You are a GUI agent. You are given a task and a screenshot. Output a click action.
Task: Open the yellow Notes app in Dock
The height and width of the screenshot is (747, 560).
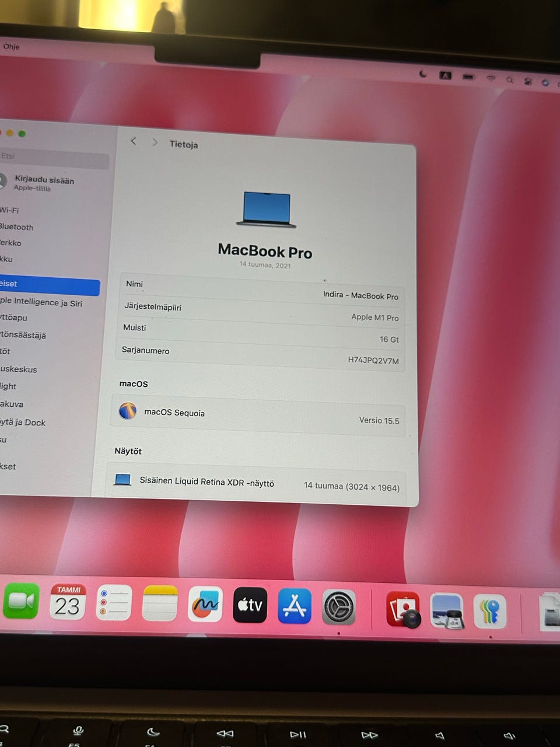[160, 603]
